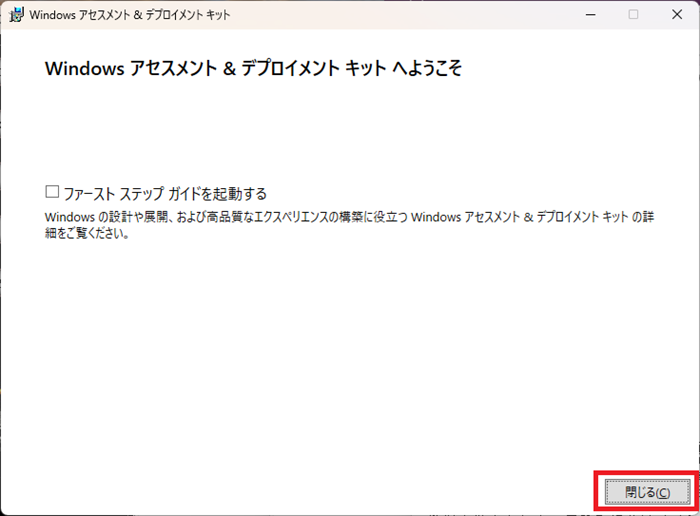
Task: Click the window title text in title bar
Action: click(x=130, y=15)
